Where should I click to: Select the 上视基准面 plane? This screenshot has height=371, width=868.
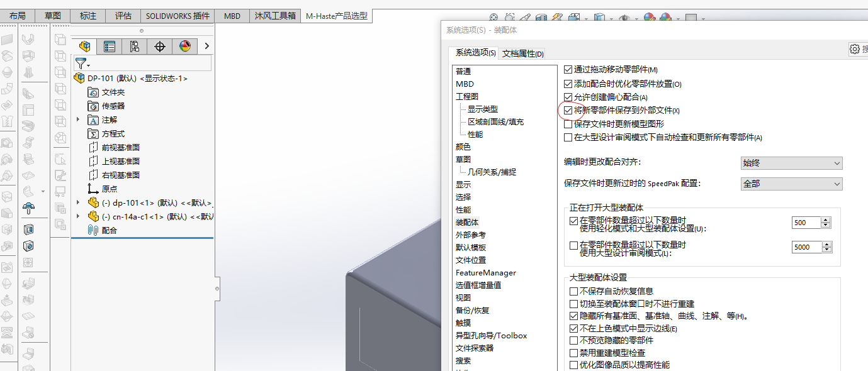(113, 161)
